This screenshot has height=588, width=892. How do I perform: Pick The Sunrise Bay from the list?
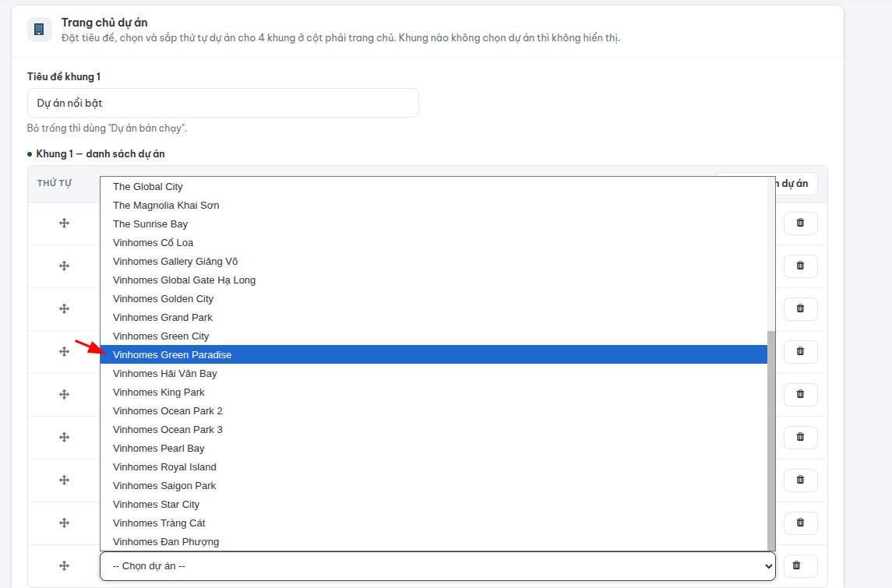tap(433, 224)
